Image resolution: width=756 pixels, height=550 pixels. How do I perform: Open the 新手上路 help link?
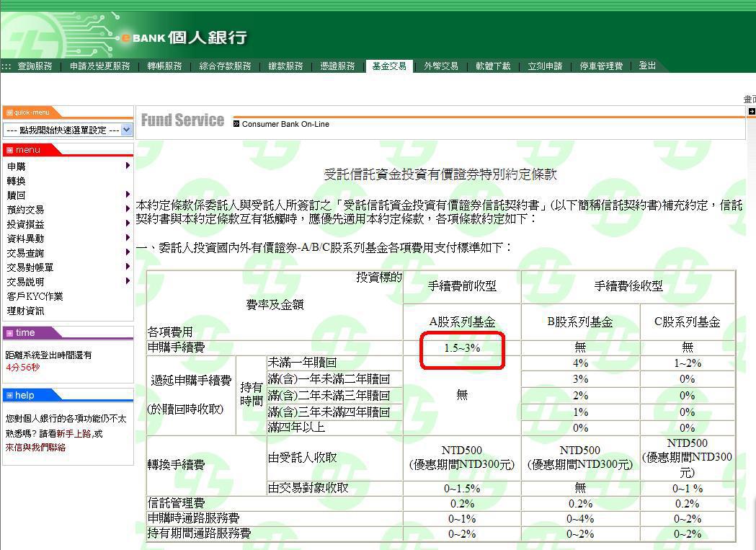76,433
